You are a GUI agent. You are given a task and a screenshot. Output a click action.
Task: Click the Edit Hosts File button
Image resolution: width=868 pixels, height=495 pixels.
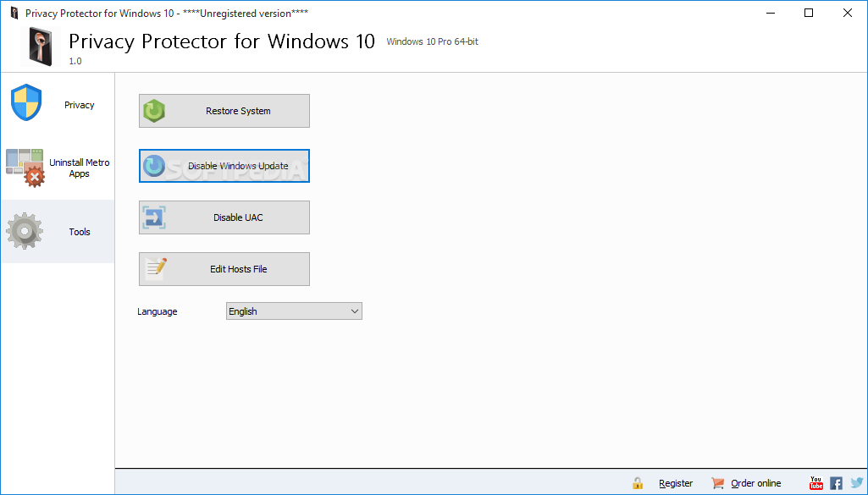click(x=224, y=269)
